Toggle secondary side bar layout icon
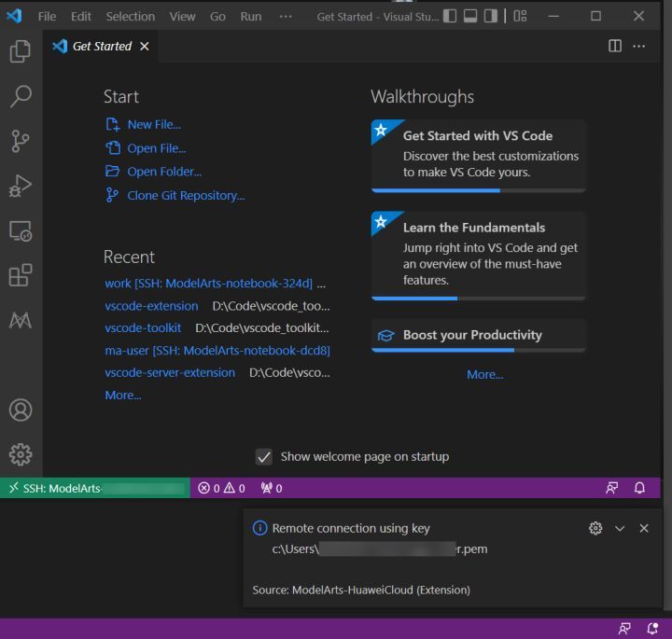 tap(491, 16)
